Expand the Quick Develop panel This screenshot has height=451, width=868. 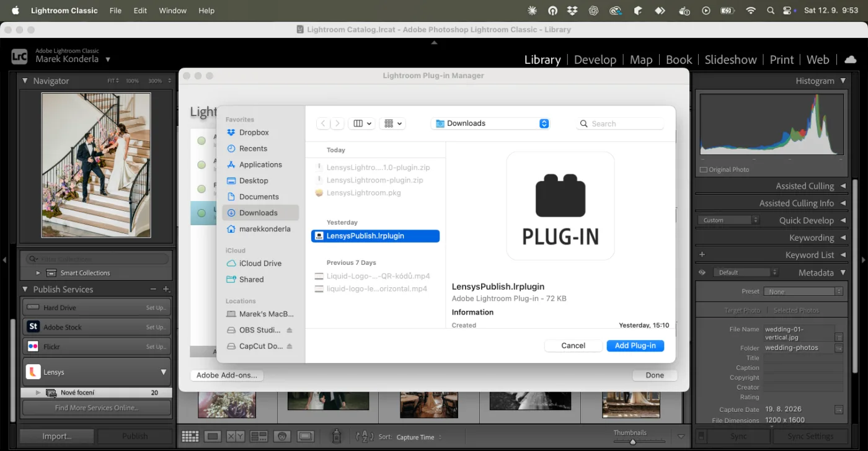pyautogui.click(x=843, y=220)
